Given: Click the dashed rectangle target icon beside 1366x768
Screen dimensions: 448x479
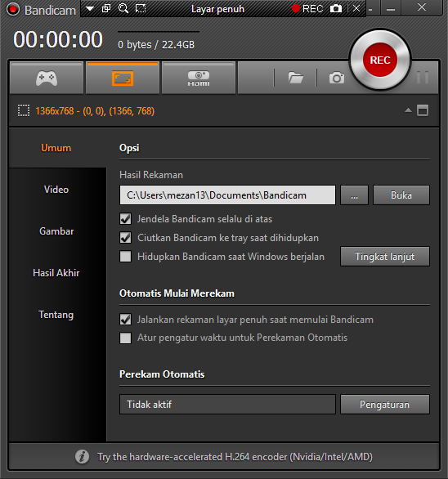Looking at the screenshot, I should tap(24, 111).
